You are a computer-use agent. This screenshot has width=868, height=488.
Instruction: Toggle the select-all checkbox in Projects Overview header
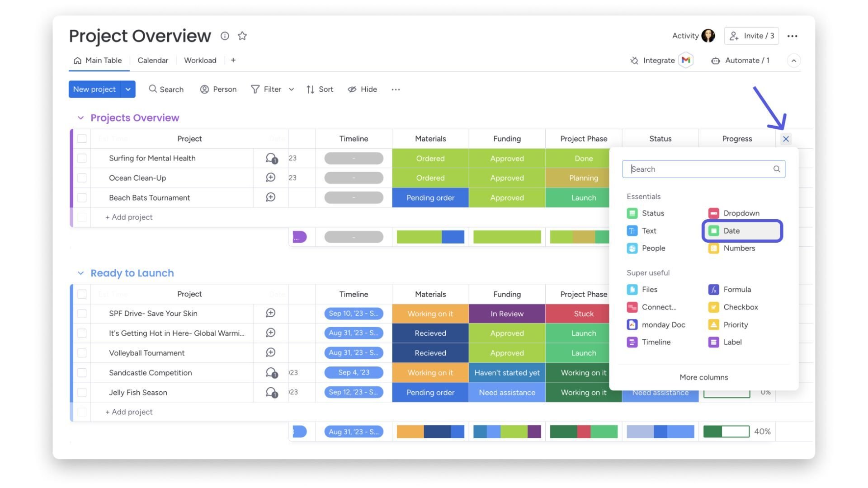[x=82, y=139]
